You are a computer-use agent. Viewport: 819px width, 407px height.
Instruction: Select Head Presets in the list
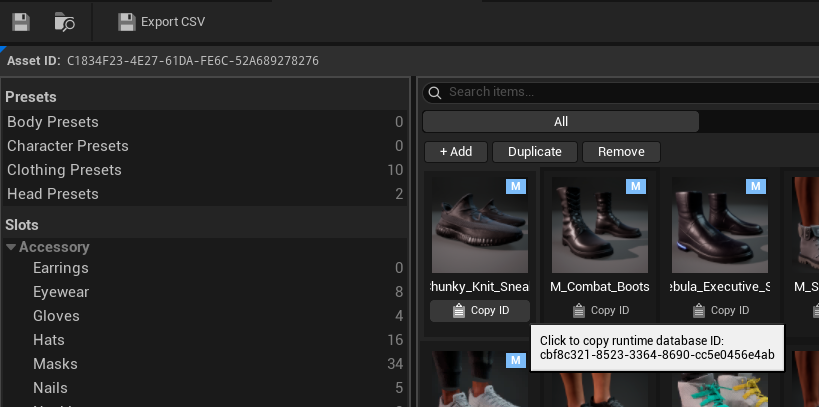tap(205, 194)
